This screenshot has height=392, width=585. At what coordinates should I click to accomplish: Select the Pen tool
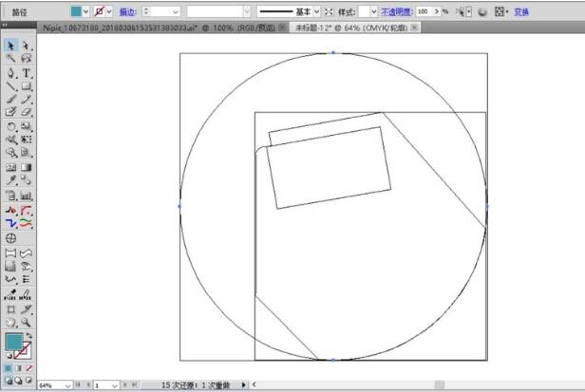10,73
